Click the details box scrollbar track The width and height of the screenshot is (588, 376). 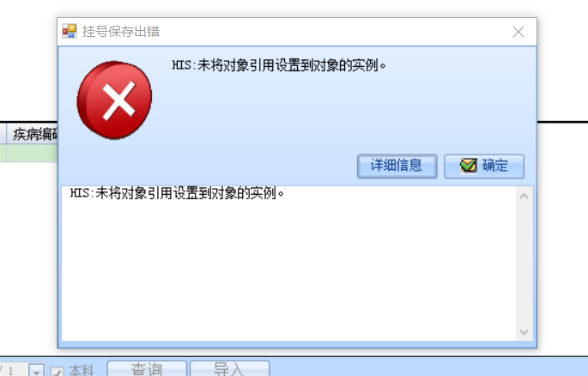(x=524, y=264)
